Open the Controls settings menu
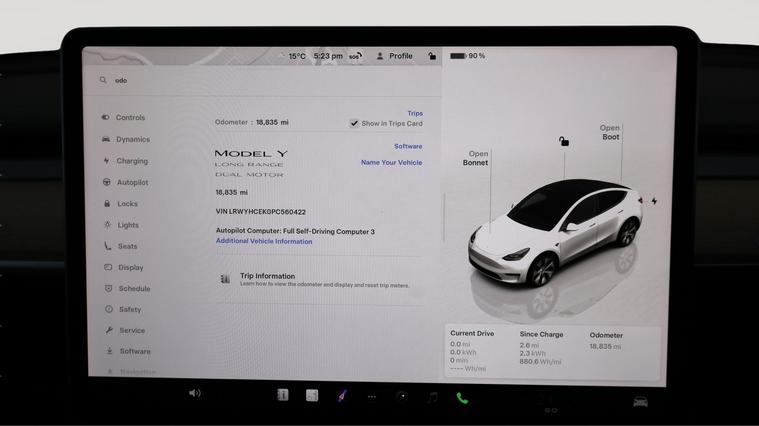 coord(129,118)
